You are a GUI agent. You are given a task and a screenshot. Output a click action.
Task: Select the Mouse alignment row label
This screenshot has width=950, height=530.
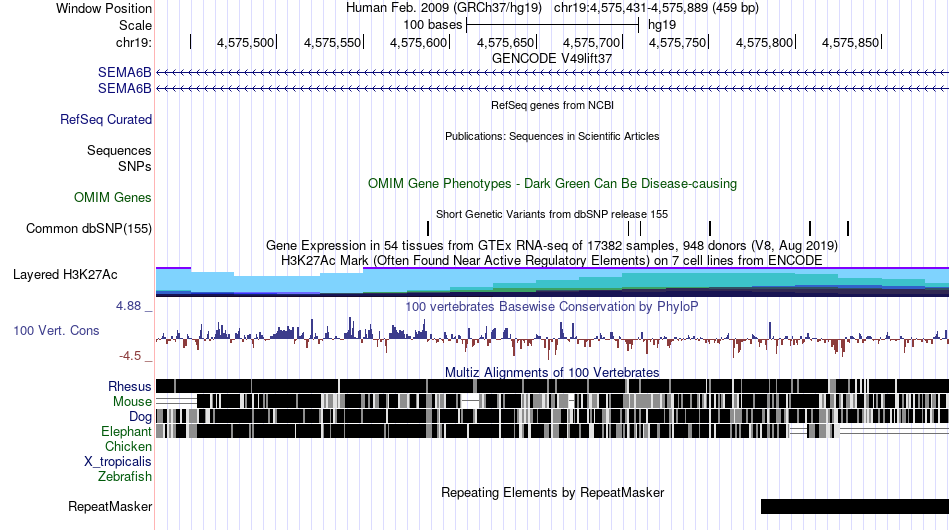pos(132,402)
